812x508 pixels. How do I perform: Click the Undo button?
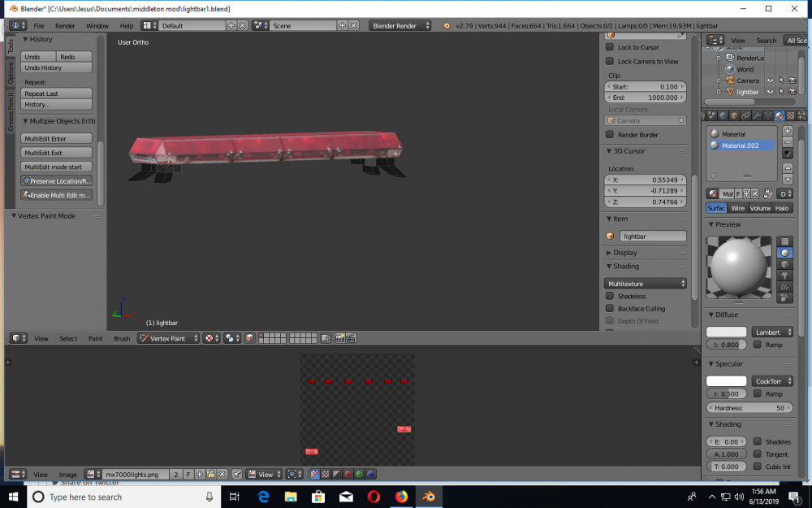(38, 57)
